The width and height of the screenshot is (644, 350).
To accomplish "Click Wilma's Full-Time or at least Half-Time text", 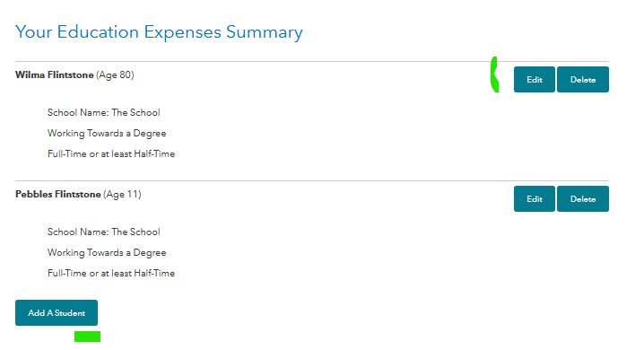I will pyautogui.click(x=111, y=154).
